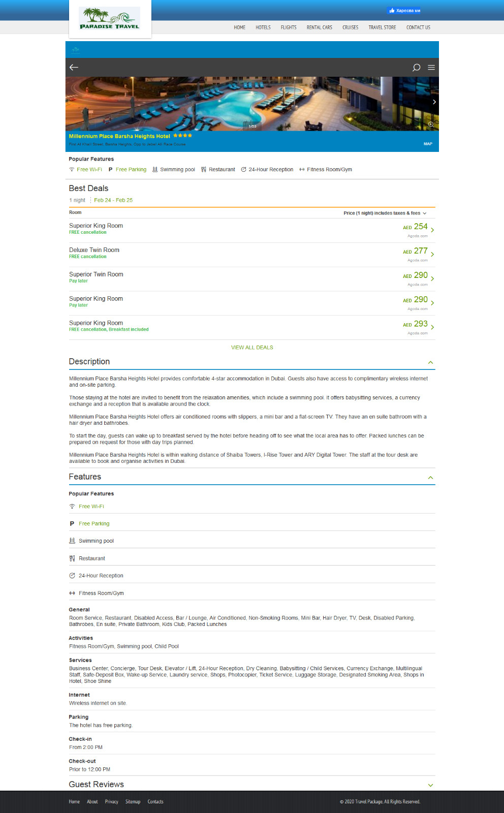504x813 pixels.
Task: Click 'The hotel has free parking.' text
Action: [101, 726]
